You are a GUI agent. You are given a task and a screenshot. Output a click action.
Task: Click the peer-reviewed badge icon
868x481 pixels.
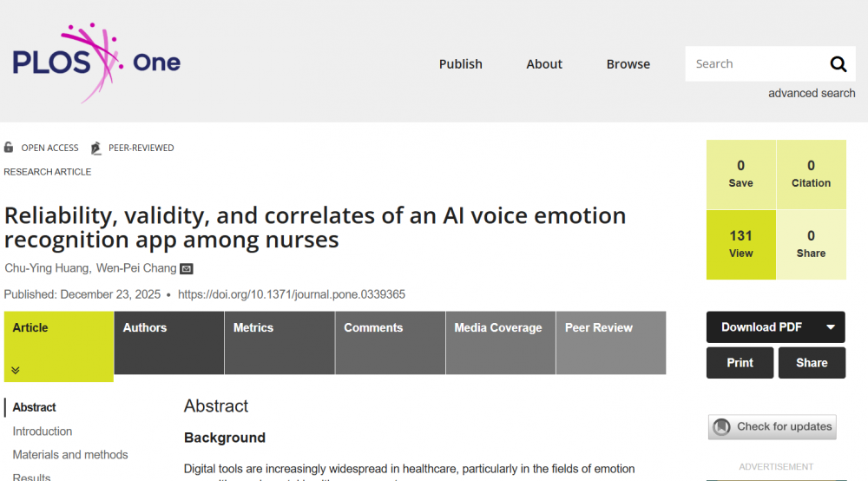96,148
